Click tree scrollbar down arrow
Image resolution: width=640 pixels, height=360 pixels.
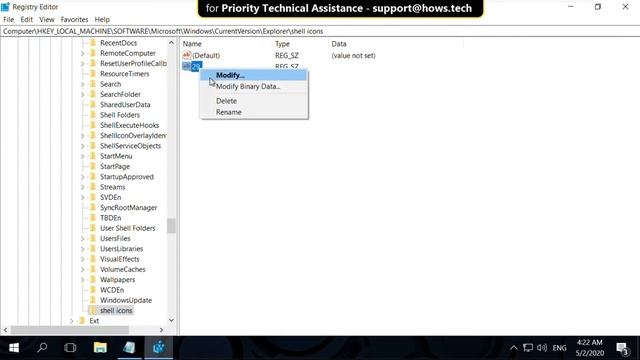tap(171, 320)
